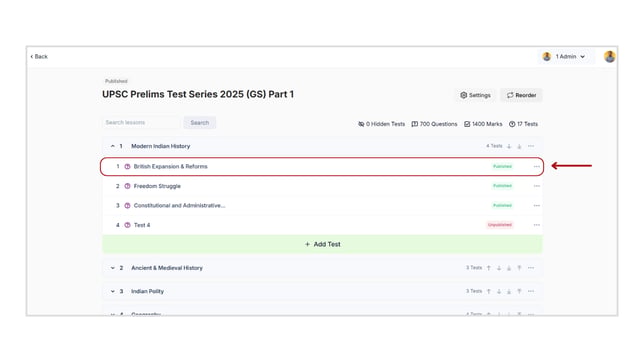Click the Add Test button

(x=322, y=244)
